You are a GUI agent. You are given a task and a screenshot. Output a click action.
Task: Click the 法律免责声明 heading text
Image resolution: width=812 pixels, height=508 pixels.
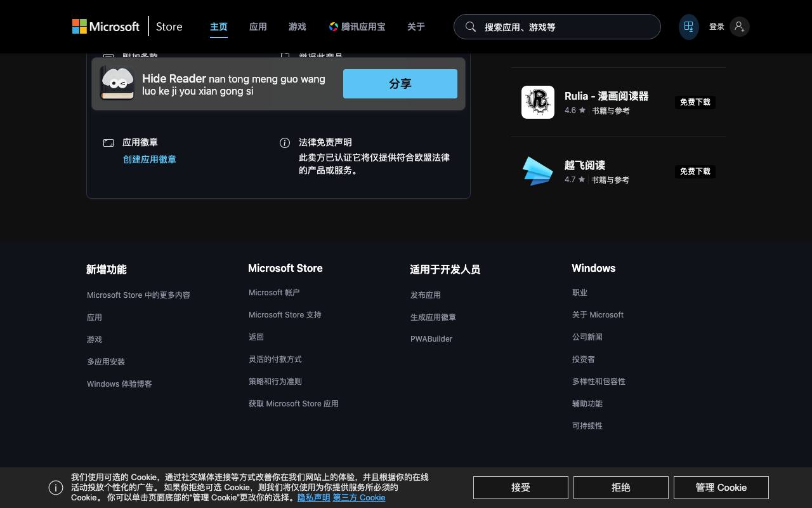click(x=325, y=143)
